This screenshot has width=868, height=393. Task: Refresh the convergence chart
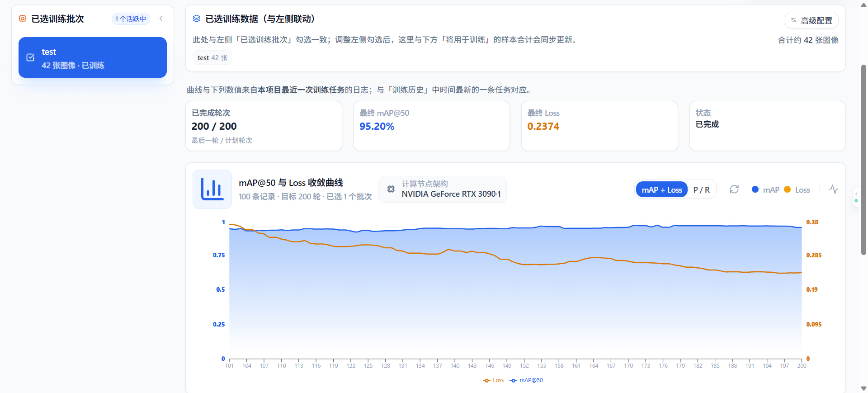click(734, 189)
